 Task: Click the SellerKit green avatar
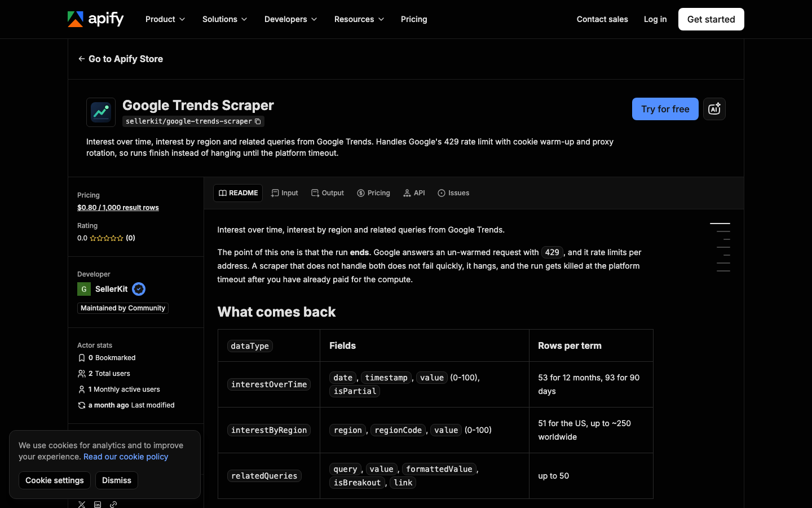pos(84,289)
